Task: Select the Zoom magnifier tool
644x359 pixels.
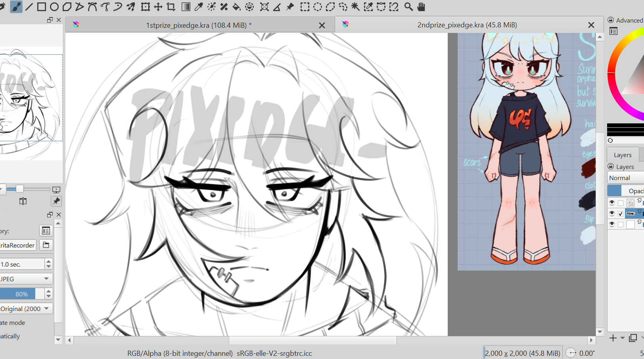Action: (x=408, y=7)
